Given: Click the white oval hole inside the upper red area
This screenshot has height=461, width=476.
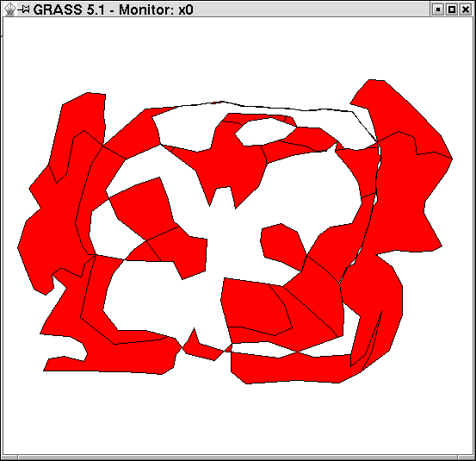Looking at the screenshot, I should tap(265, 132).
